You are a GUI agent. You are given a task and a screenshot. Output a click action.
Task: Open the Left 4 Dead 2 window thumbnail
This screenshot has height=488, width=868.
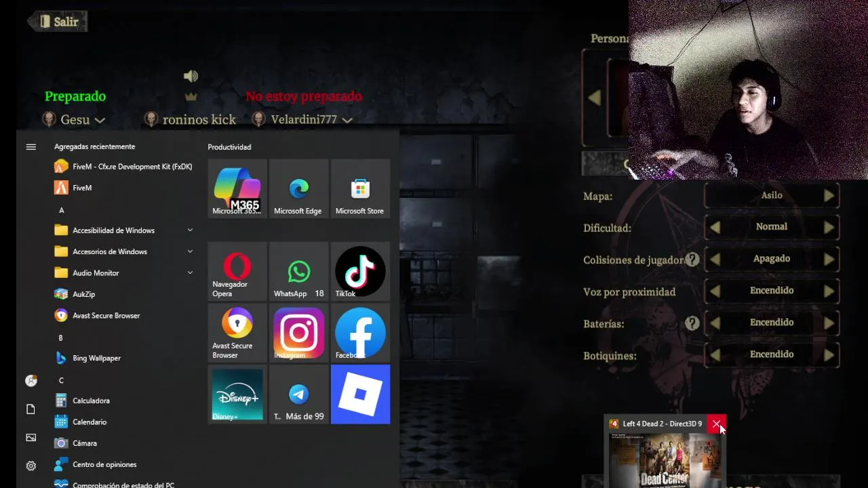(x=665, y=460)
